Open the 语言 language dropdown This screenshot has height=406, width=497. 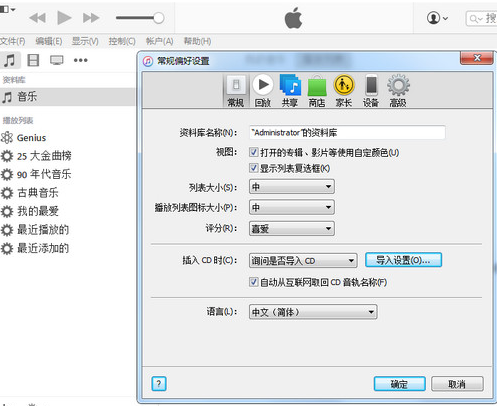pyautogui.click(x=313, y=312)
